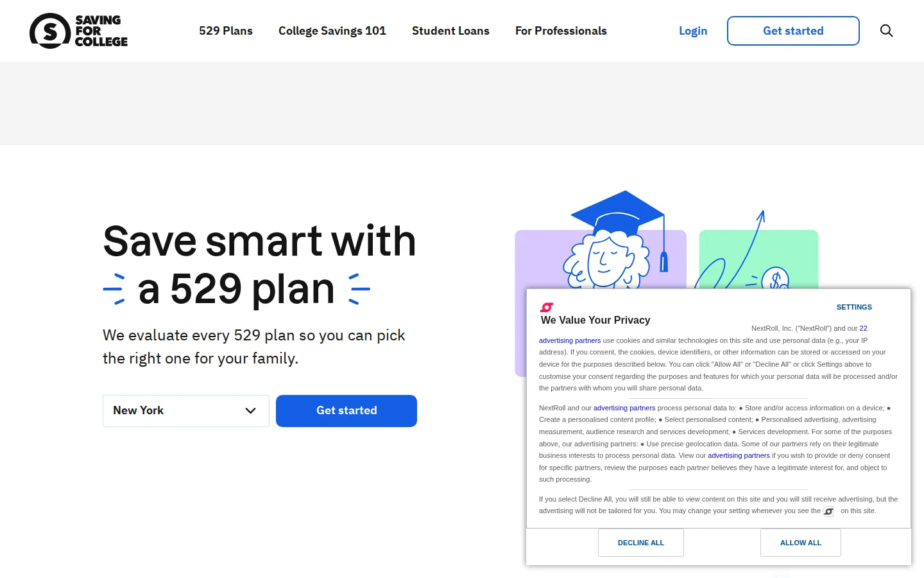924x578 pixels.
Task: Open privacy SETTINGS link
Action: tap(854, 307)
